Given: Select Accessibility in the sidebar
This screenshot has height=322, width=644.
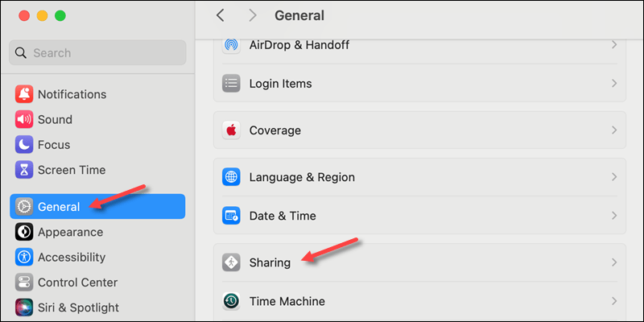Looking at the screenshot, I should [97, 257].
